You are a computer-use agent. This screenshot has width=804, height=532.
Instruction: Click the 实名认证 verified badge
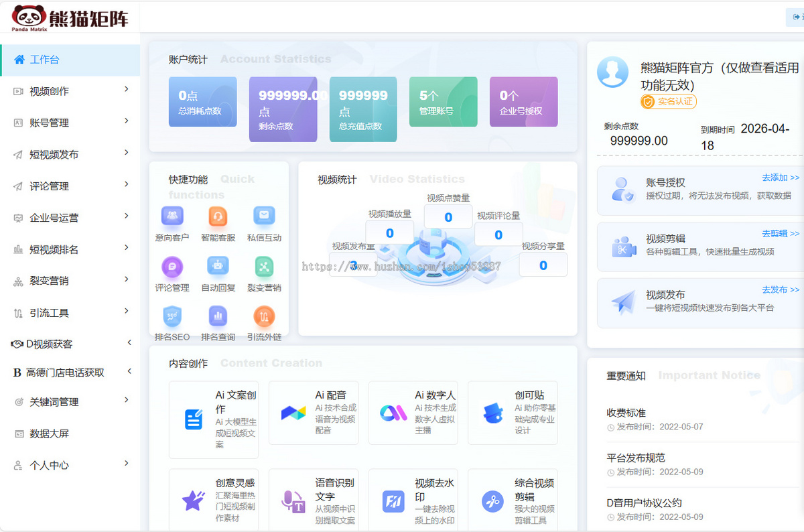(669, 102)
